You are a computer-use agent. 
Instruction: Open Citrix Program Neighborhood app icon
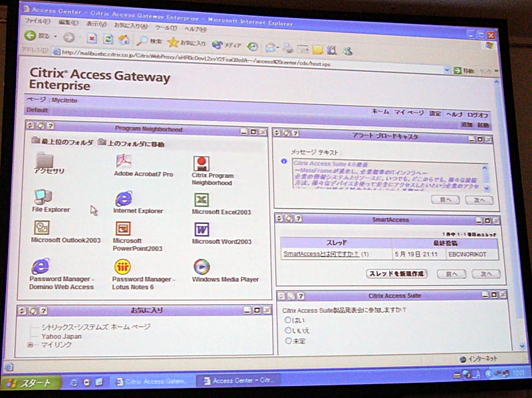201,163
